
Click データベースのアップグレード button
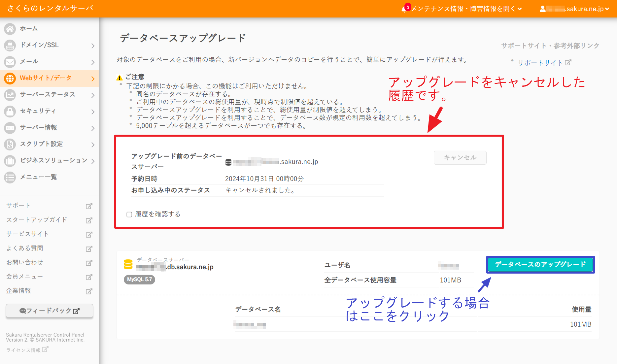click(540, 264)
